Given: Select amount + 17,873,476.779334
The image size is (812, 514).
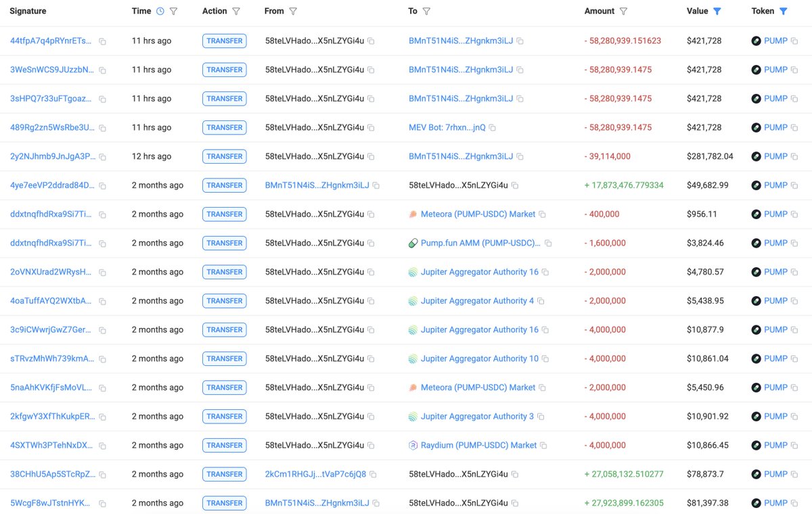Looking at the screenshot, I should (x=624, y=185).
